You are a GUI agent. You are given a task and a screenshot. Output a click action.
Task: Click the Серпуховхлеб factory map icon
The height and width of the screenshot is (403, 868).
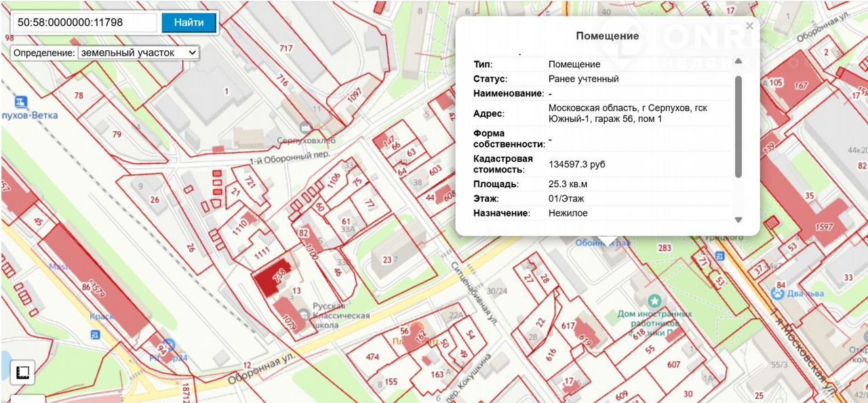[306, 127]
